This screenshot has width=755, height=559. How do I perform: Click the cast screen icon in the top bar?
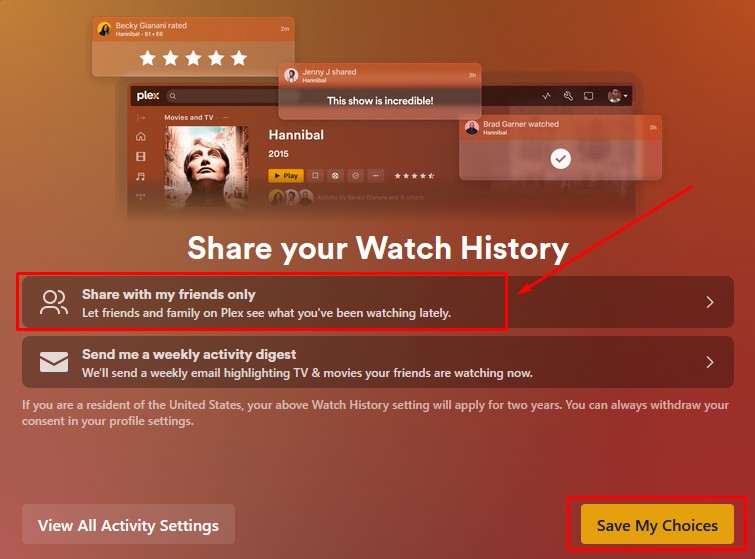[x=588, y=96]
